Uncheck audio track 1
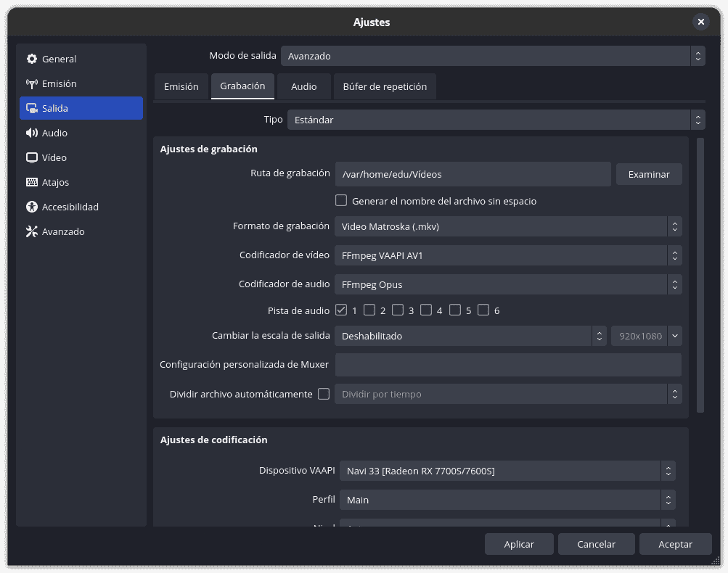 [341, 310]
